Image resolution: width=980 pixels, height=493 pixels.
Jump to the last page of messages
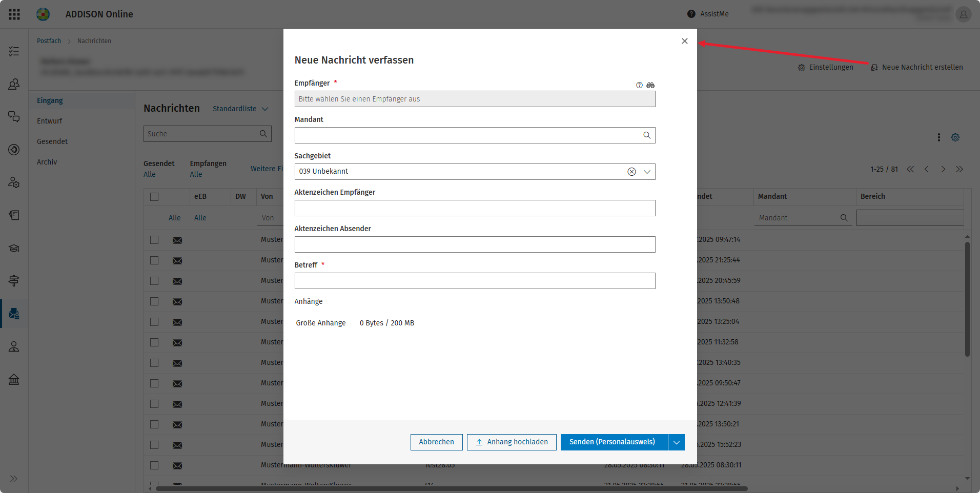[x=959, y=169]
